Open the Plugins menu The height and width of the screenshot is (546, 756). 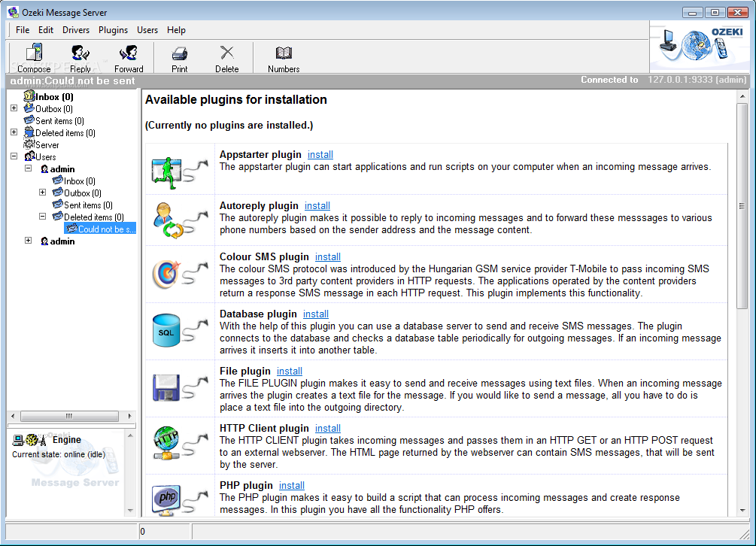tap(113, 30)
